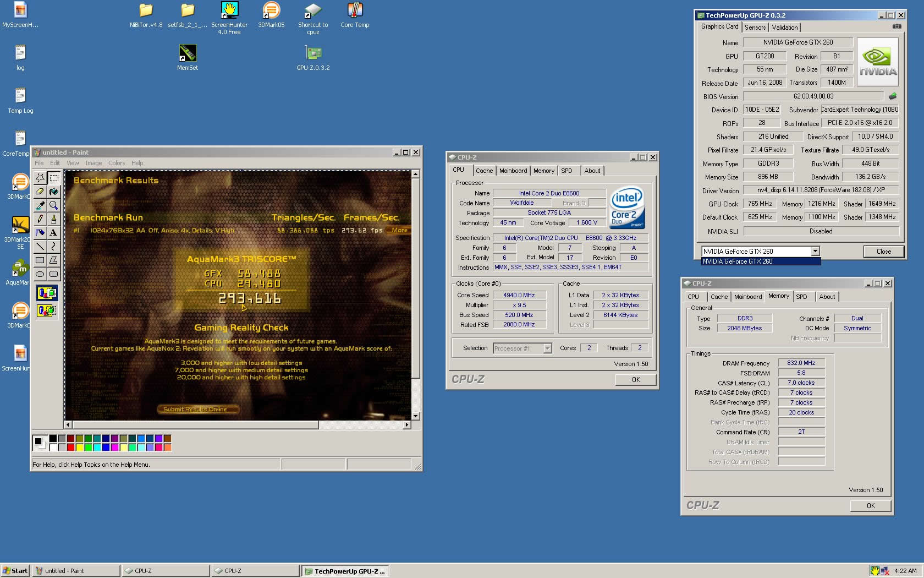
Task: Choose the Airbrush tool in Paint
Action: tap(40, 233)
